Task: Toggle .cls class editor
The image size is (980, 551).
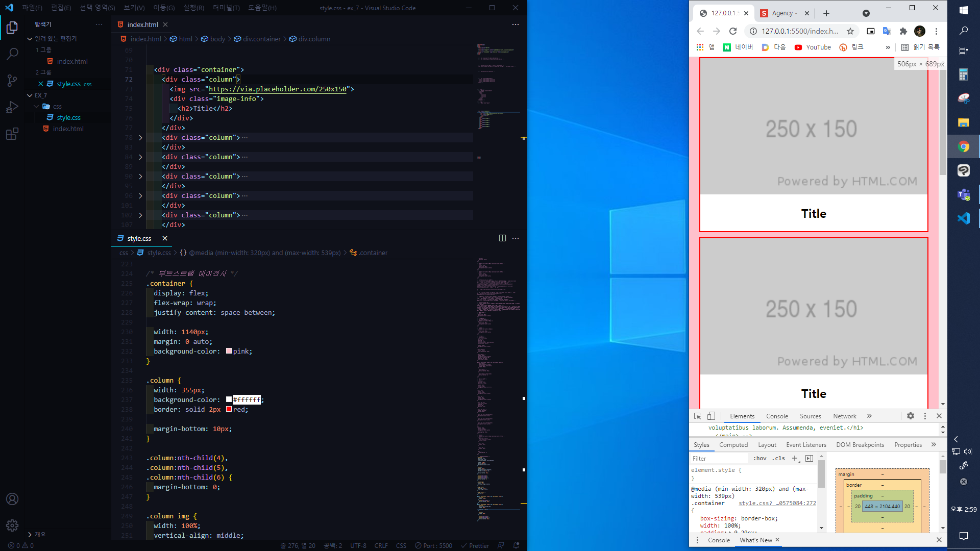Action: tap(778, 458)
